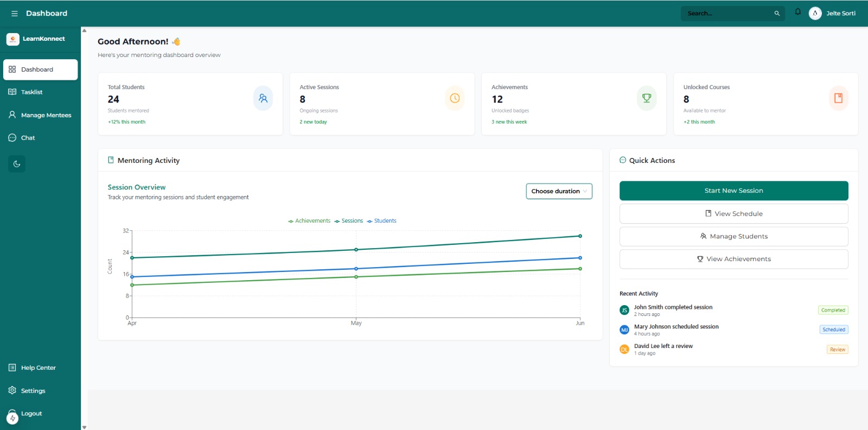Click the Mentoring Activity book icon
Screen dimensions: 868x430
(x=111, y=160)
